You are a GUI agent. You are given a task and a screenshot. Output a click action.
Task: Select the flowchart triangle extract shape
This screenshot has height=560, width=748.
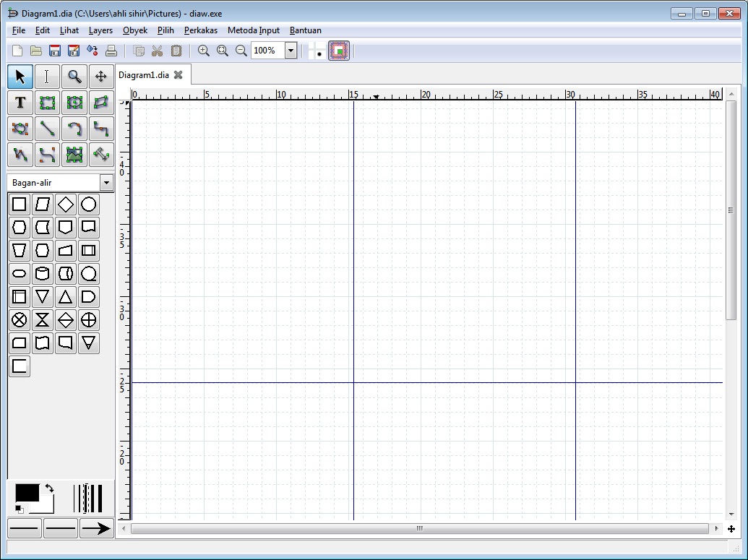65,296
